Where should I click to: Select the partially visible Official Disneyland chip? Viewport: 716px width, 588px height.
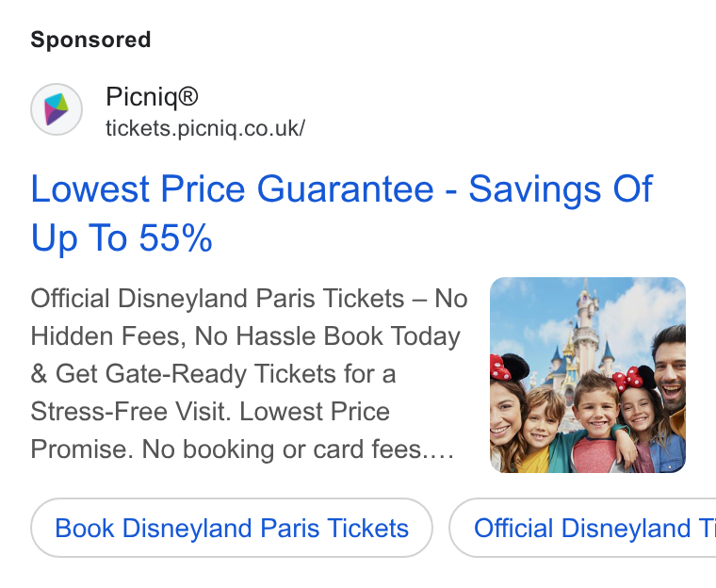coord(582,528)
